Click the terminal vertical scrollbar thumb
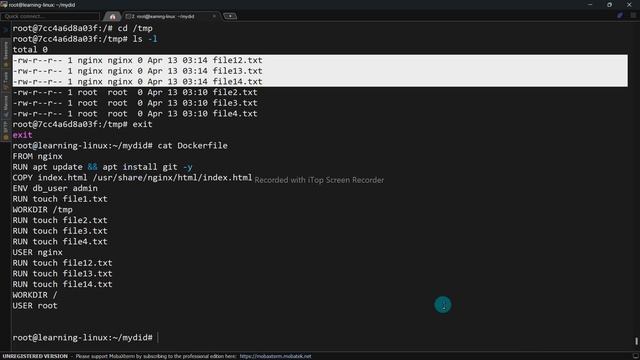640x360 pixels. tap(636, 340)
